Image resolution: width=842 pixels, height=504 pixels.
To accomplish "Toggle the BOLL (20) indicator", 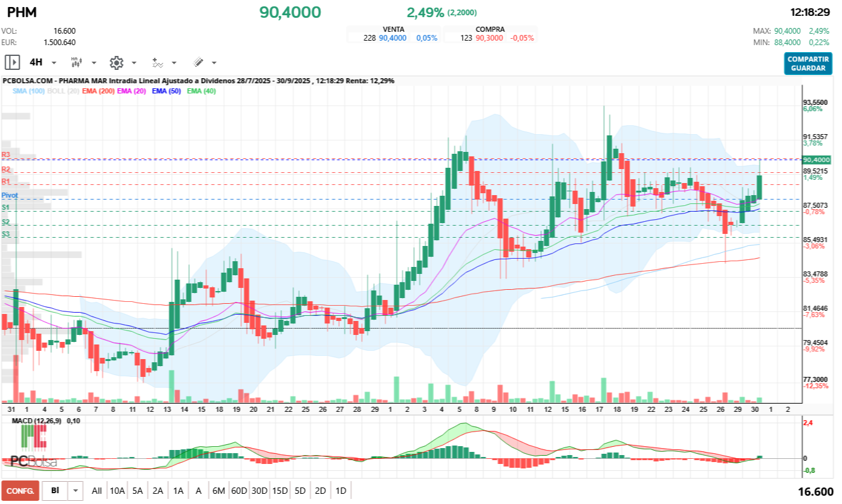I will 63,91.
